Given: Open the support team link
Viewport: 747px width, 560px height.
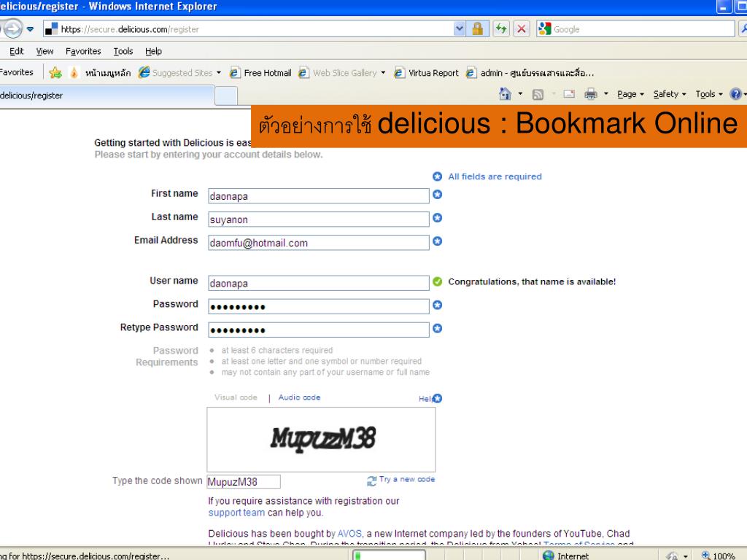Looking at the screenshot, I should pos(236,513).
